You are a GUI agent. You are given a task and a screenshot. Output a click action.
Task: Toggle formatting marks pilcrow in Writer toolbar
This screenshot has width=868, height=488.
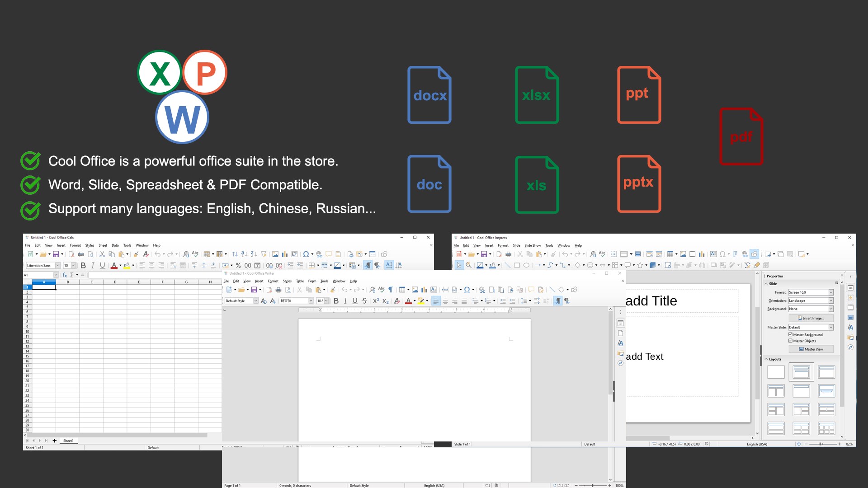pyautogui.click(x=391, y=290)
